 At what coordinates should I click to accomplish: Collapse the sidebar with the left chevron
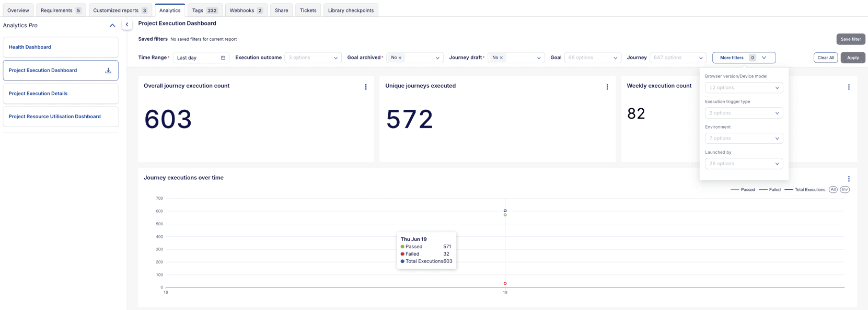coord(127,25)
